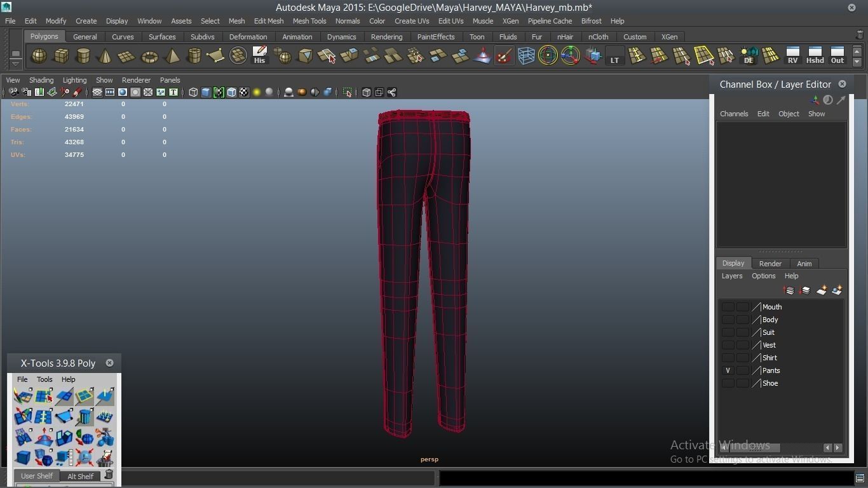Create a polygon plane from the shelf
868x488 pixels.
pyautogui.click(x=127, y=56)
